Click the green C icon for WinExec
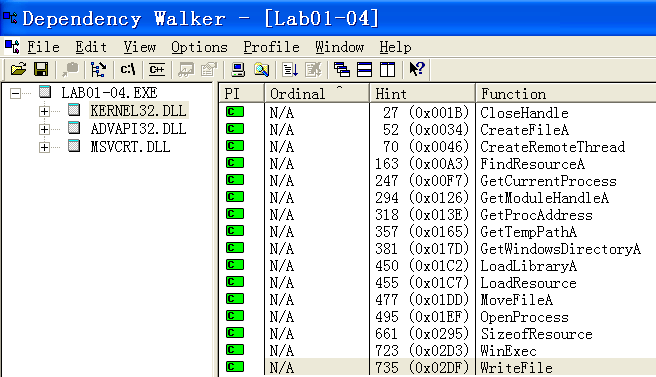656x377 pixels. [x=235, y=349]
